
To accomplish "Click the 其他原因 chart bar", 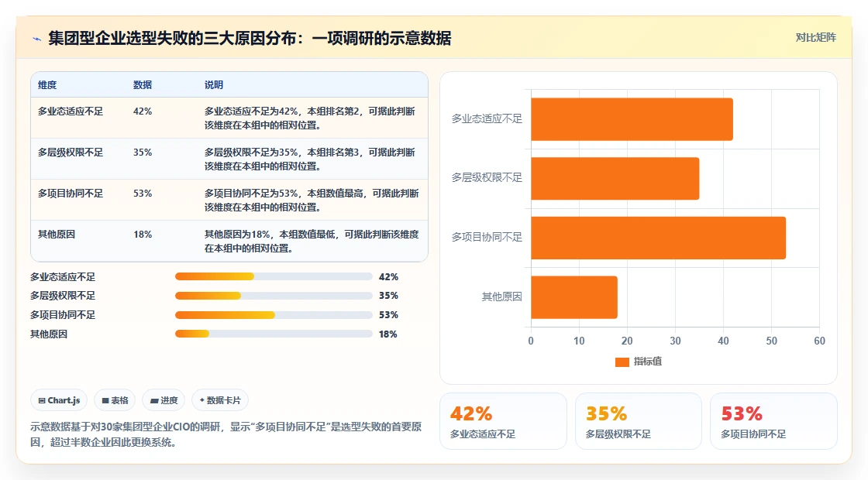I will (x=574, y=297).
